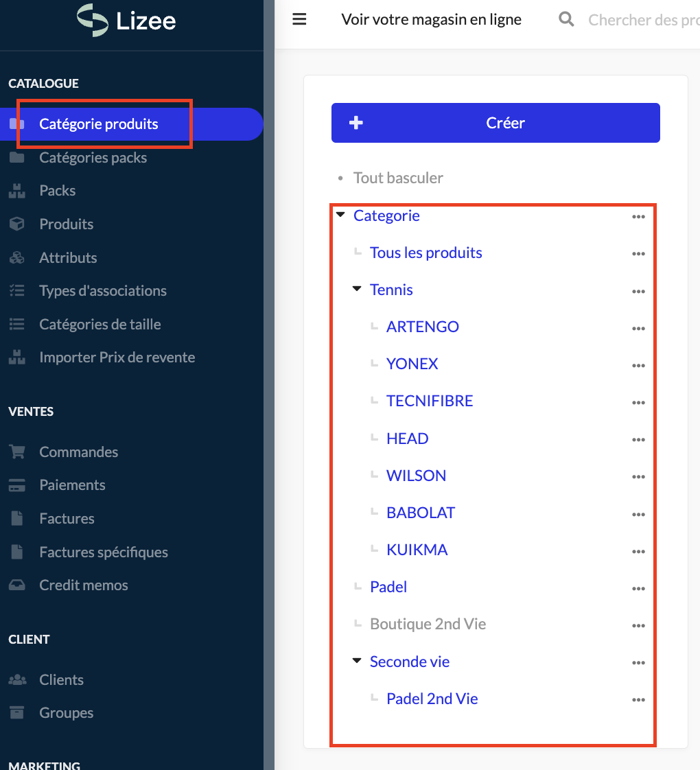The image size is (700, 770).
Task: Select BABOLAT subcategory
Action: [421, 513]
